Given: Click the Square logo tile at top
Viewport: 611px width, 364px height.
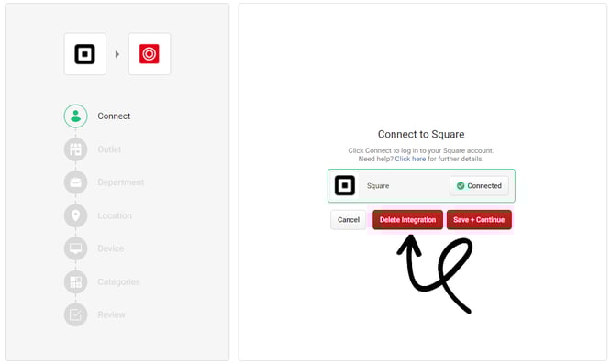Looking at the screenshot, I should [x=85, y=54].
